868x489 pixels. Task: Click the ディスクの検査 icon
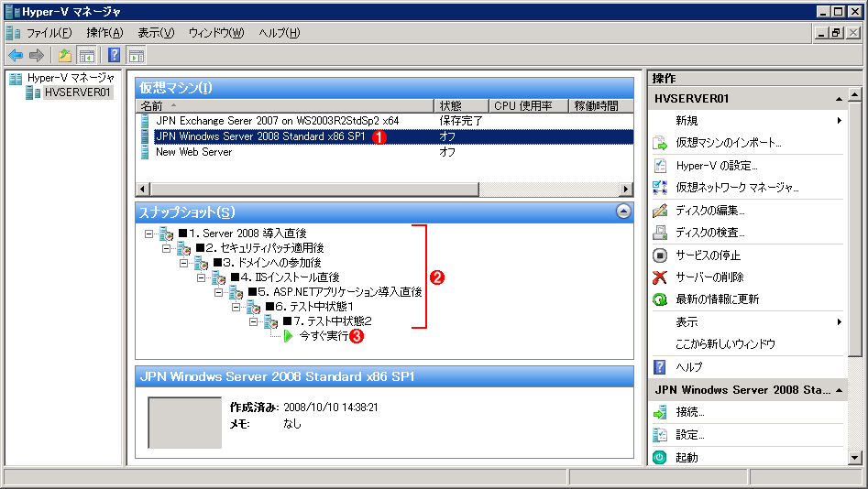[660, 233]
